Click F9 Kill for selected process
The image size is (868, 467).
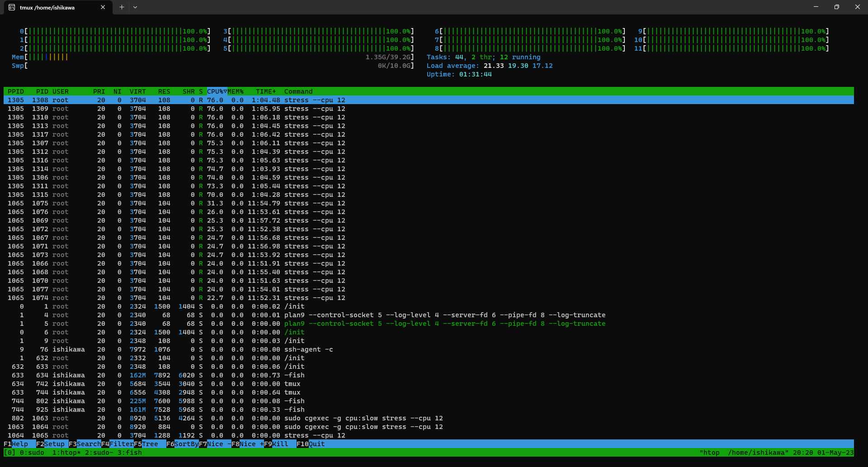pyautogui.click(x=280, y=444)
